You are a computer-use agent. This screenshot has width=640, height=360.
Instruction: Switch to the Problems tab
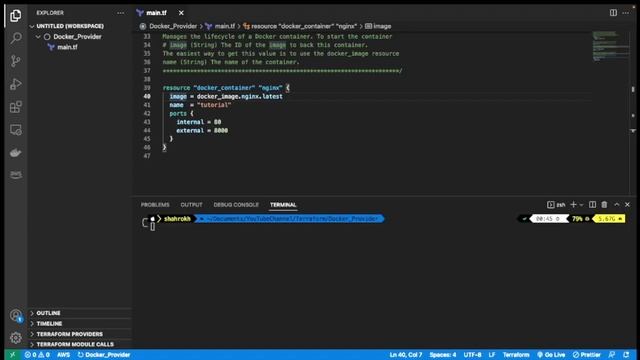(155, 204)
